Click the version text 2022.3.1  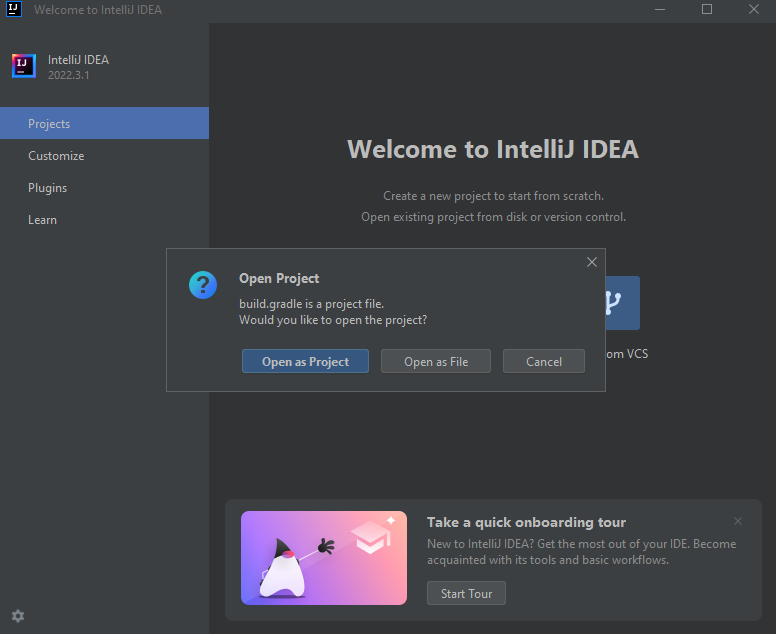pyautogui.click(x=69, y=75)
